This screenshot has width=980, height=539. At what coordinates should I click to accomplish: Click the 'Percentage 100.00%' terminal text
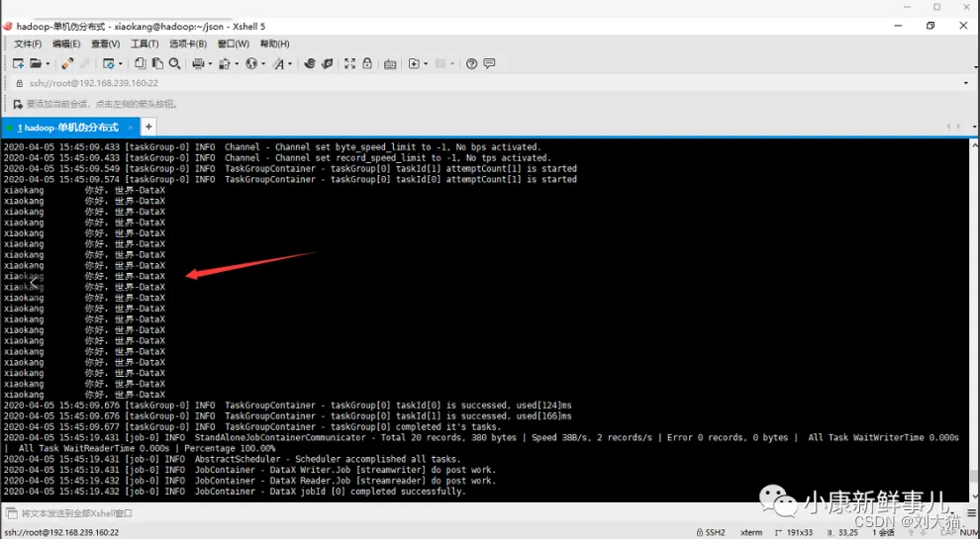coord(230,448)
